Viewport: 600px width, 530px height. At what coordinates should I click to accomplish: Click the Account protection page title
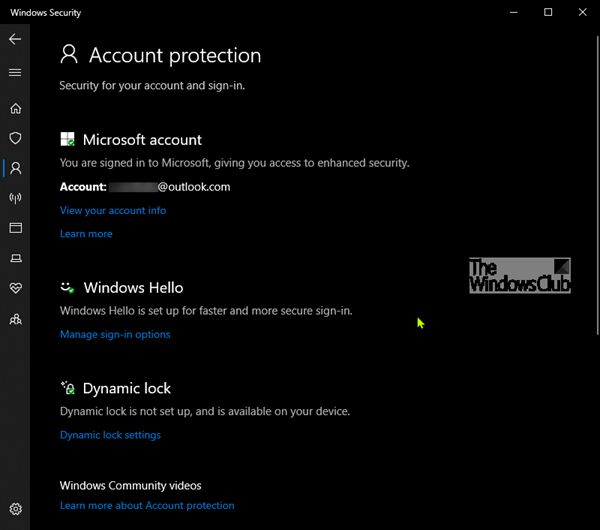tap(175, 55)
